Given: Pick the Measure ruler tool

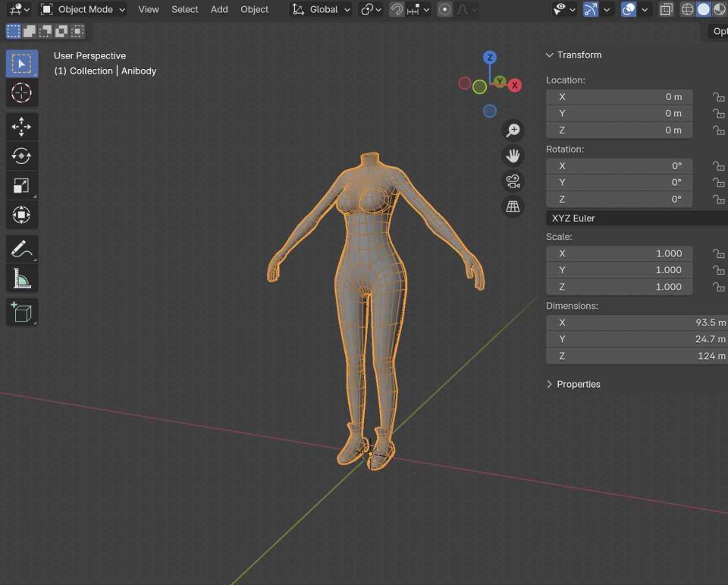Looking at the screenshot, I should pyautogui.click(x=21, y=278).
